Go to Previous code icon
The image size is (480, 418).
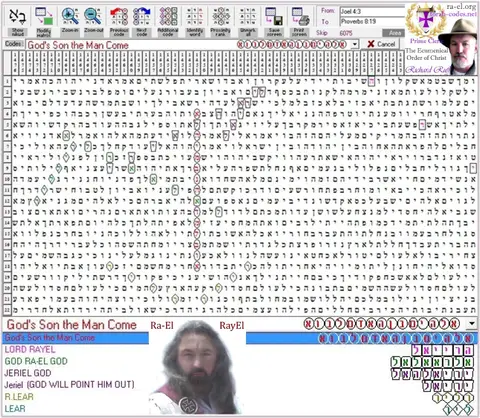tap(119, 16)
